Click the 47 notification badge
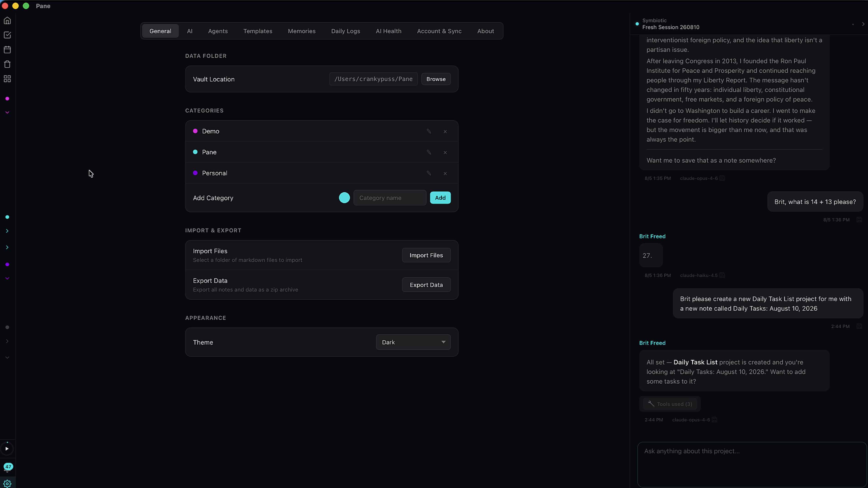Screen dimensions: 868x488 pyautogui.click(x=8, y=467)
